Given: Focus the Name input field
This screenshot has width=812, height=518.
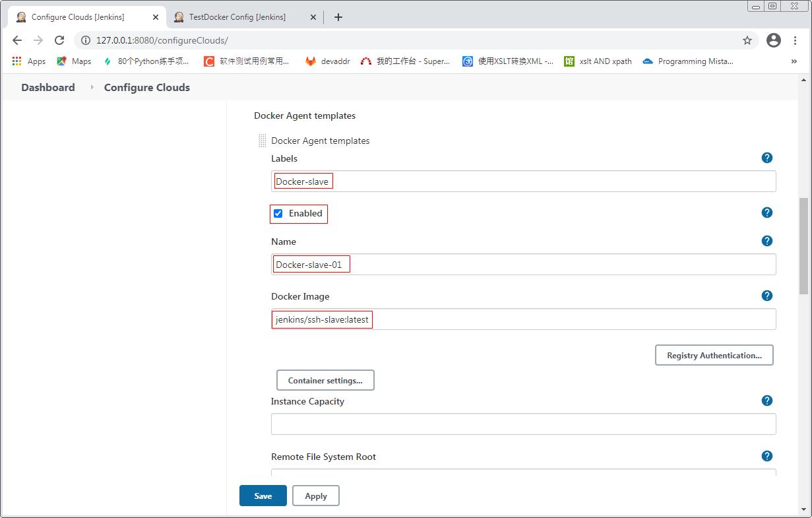Looking at the screenshot, I should [x=524, y=265].
